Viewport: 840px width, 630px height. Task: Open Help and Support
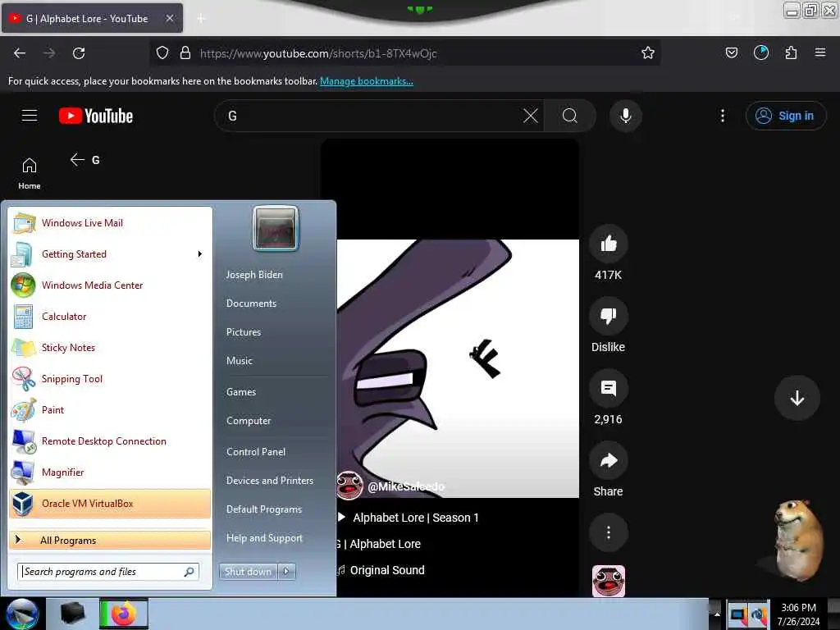[x=265, y=538]
